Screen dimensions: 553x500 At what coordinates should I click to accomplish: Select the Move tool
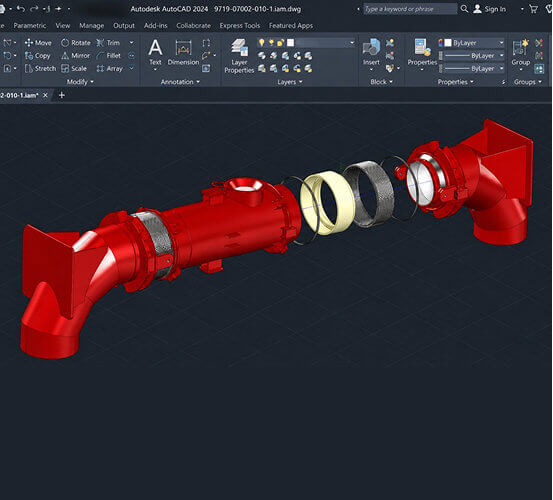[38, 43]
